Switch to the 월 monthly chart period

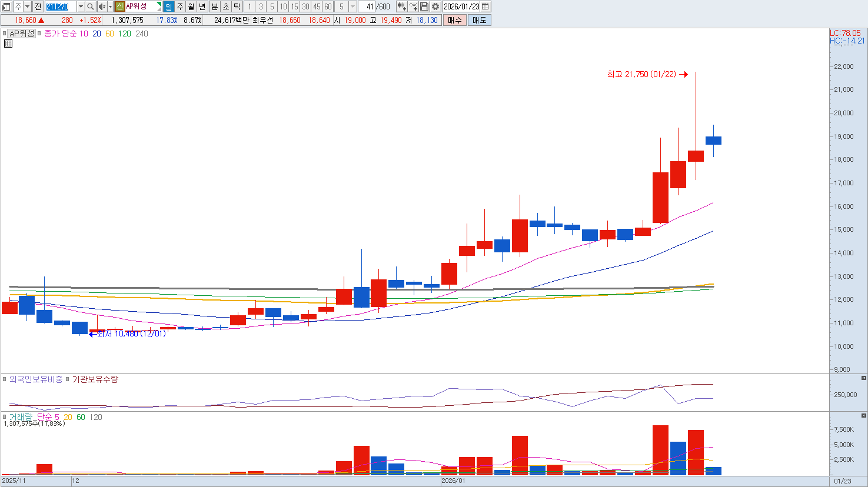[x=191, y=6]
